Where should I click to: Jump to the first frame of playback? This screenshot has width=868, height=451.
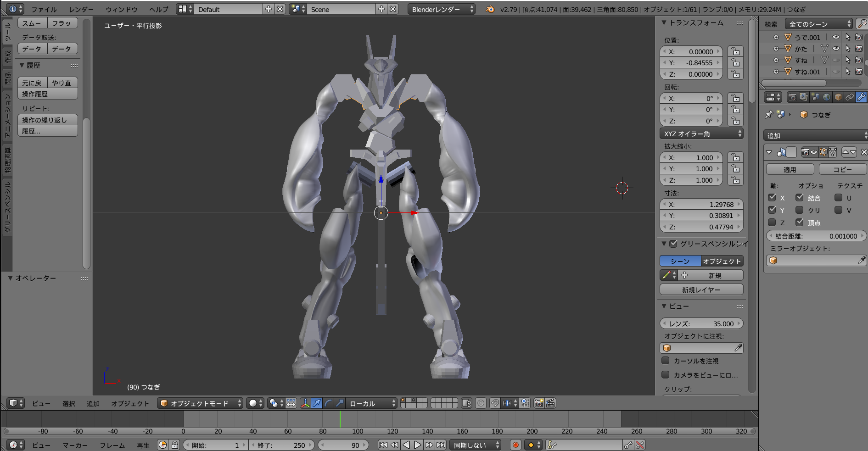click(x=383, y=445)
